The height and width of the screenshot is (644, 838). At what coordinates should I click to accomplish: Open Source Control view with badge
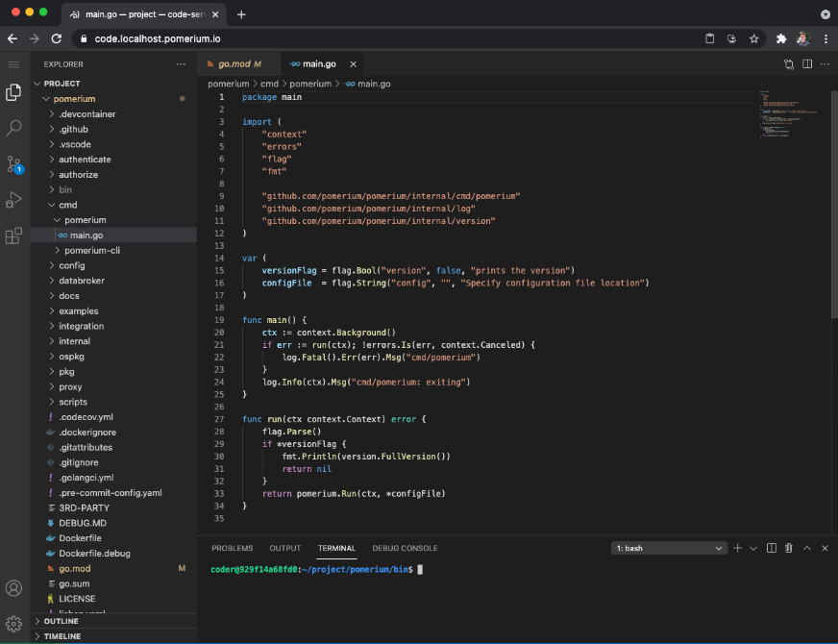(x=13, y=164)
